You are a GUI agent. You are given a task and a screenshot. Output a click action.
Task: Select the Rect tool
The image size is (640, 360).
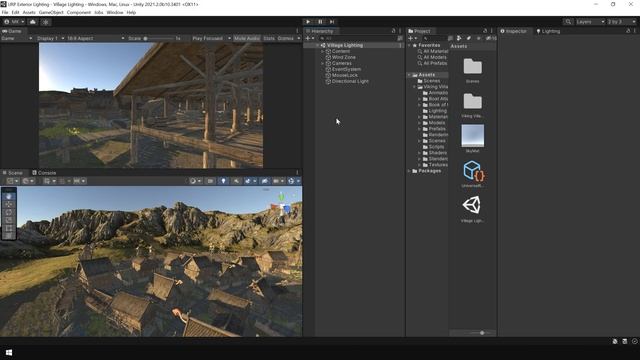click(x=9, y=228)
